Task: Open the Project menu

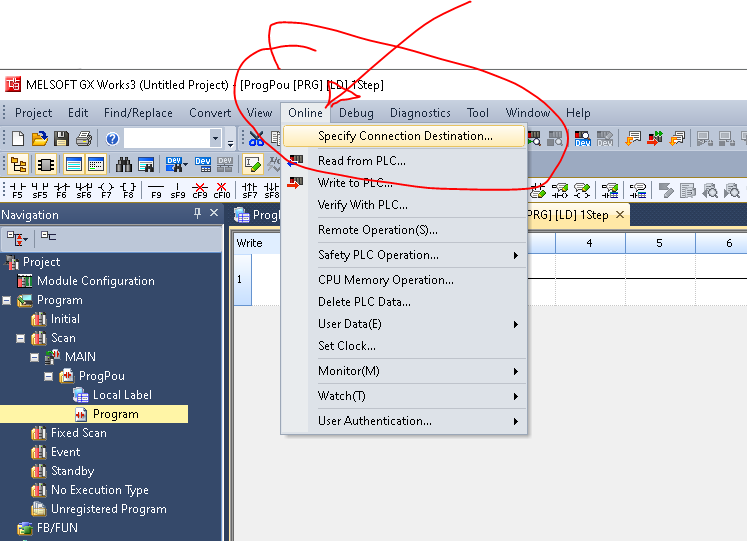Action: pos(33,113)
